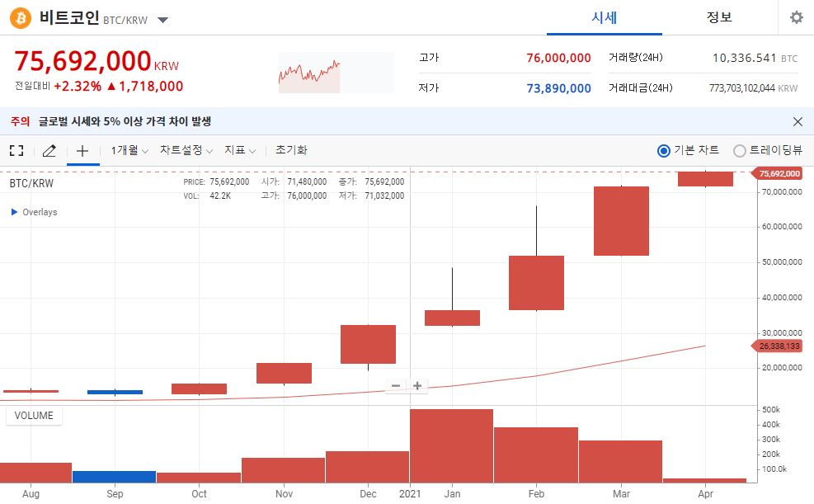This screenshot has height=504, width=814.
Task: Click the December candlestick body
Action: pyautogui.click(x=368, y=344)
